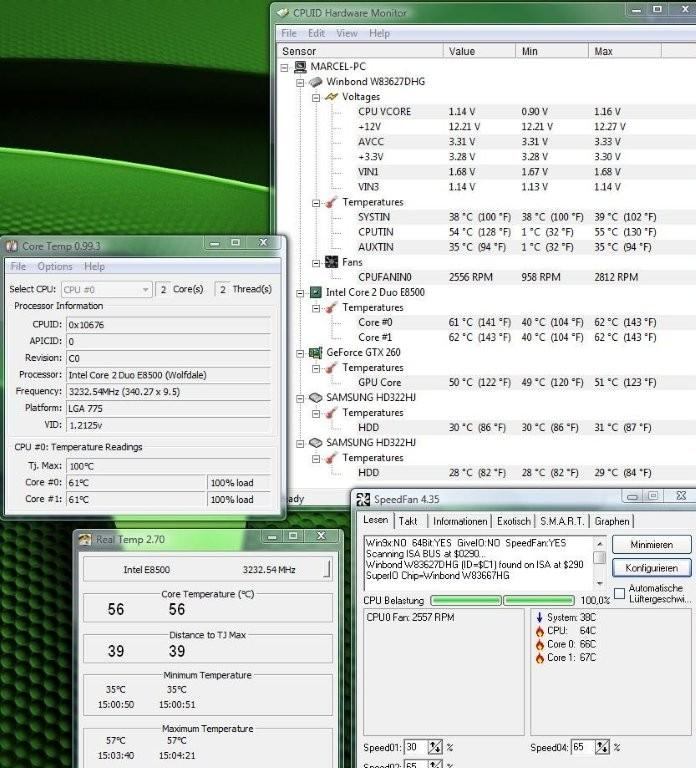The image size is (696, 768).
Task: Click the Min column header
Action: [x=552, y=51]
